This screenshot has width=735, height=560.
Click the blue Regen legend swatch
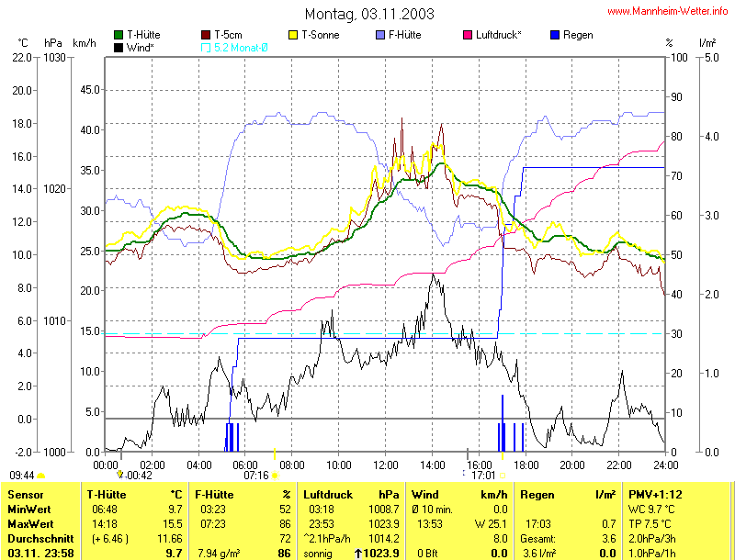[555, 35]
